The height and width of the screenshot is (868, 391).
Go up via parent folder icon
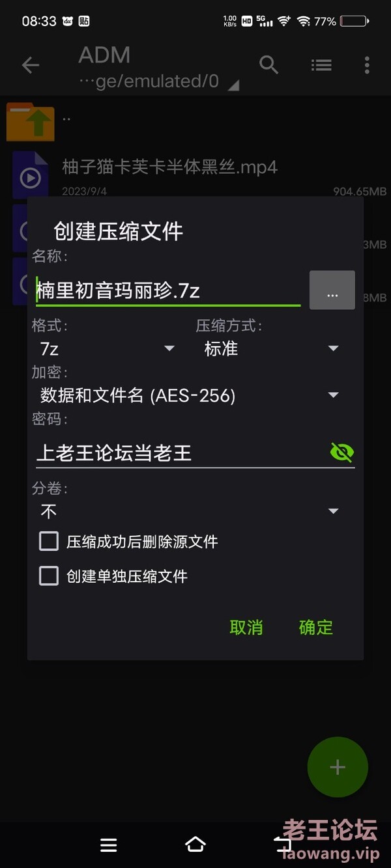coord(31,122)
